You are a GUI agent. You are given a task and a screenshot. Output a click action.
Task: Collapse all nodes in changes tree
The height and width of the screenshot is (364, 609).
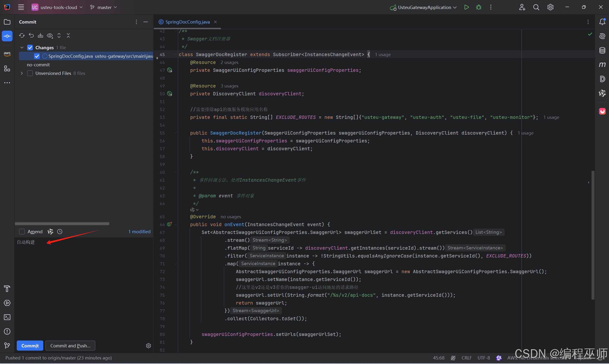tap(68, 36)
